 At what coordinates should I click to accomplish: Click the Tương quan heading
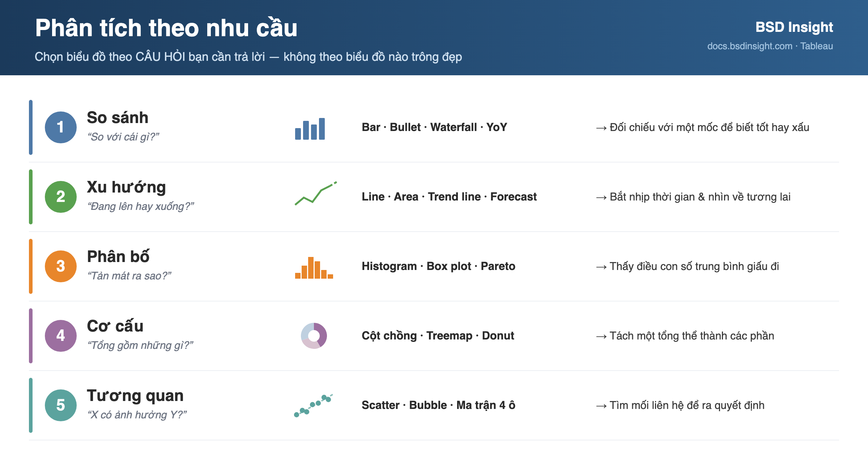135,396
